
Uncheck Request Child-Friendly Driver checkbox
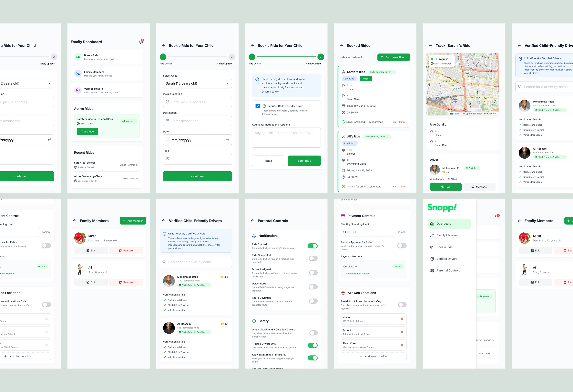(x=258, y=106)
